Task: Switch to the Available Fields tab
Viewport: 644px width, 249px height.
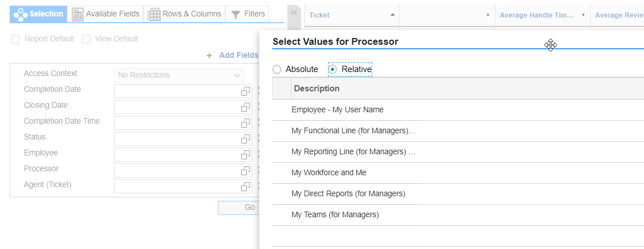Action: (x=106, y=14)
